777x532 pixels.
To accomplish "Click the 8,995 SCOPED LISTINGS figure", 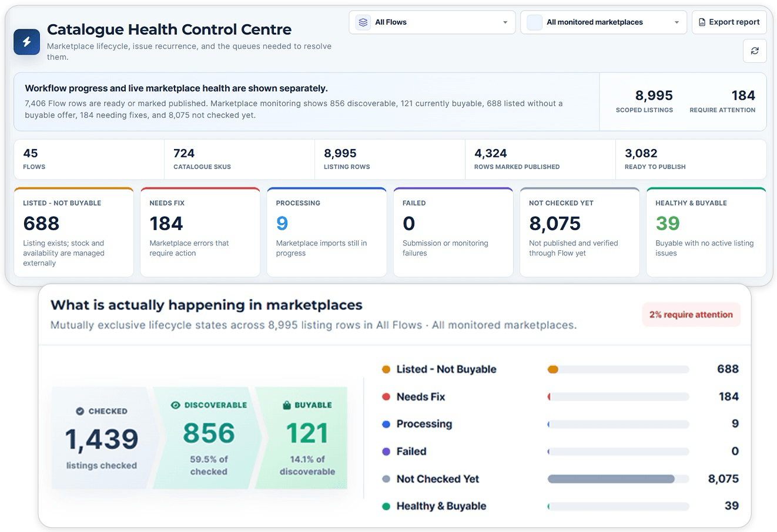I will coord(645,101).
